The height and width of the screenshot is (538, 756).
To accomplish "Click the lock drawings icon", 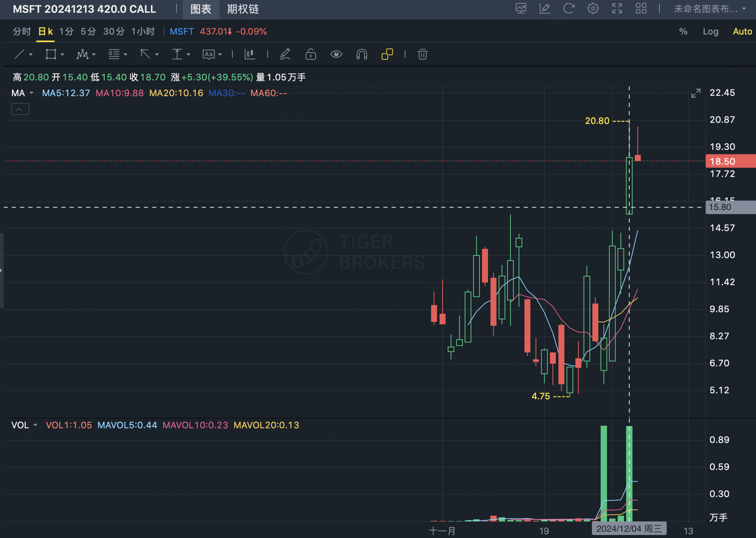I will pos(310,54).
